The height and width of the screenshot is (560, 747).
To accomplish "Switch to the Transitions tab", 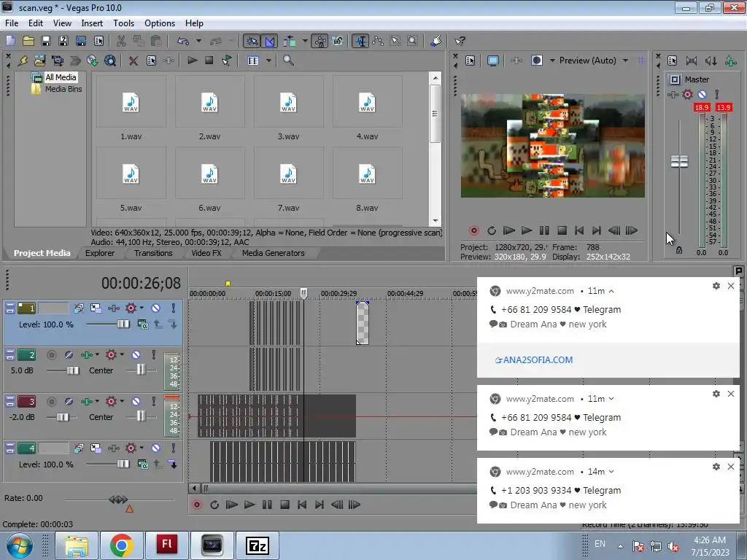I will [x=153, y=253].
